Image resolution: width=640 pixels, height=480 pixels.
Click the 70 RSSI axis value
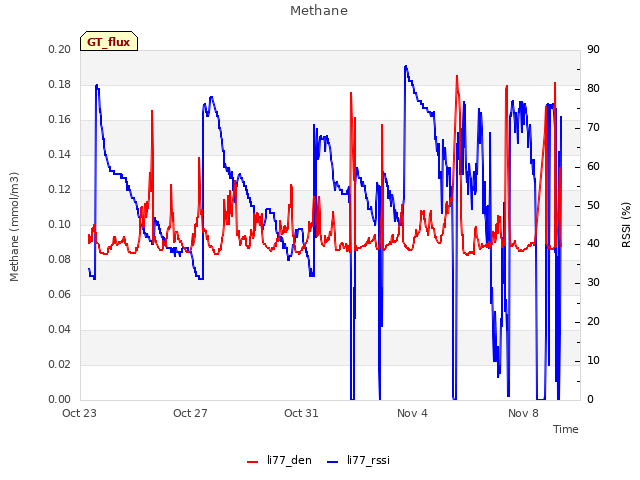click(593, 127)
